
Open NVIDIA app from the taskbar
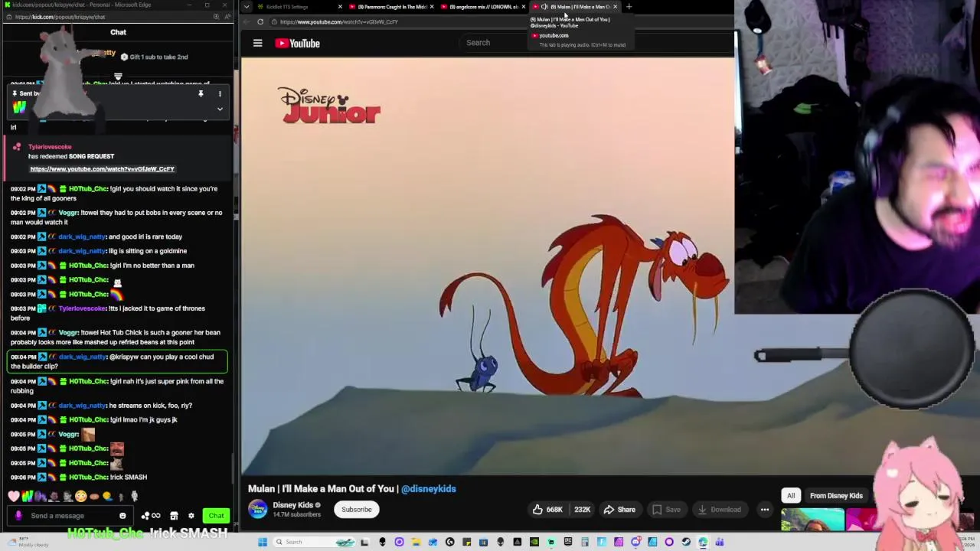(534, 542)
